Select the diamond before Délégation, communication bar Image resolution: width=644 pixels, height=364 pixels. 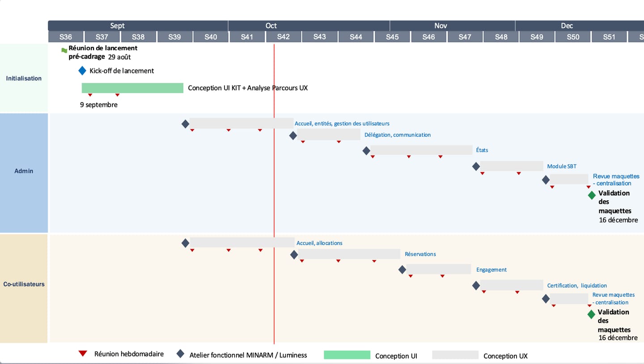pyautogui.click(x=293, y=135)
